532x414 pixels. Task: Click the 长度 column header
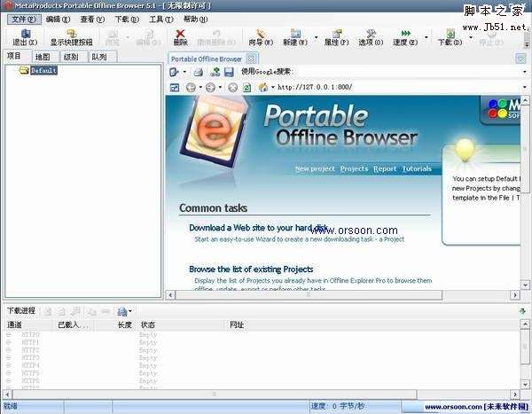pos(115,324)
